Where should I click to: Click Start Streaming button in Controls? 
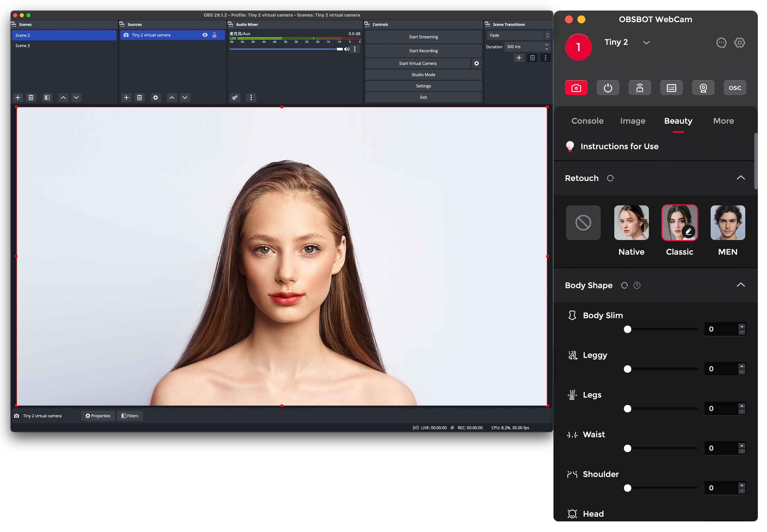click(x=424, y=37)
